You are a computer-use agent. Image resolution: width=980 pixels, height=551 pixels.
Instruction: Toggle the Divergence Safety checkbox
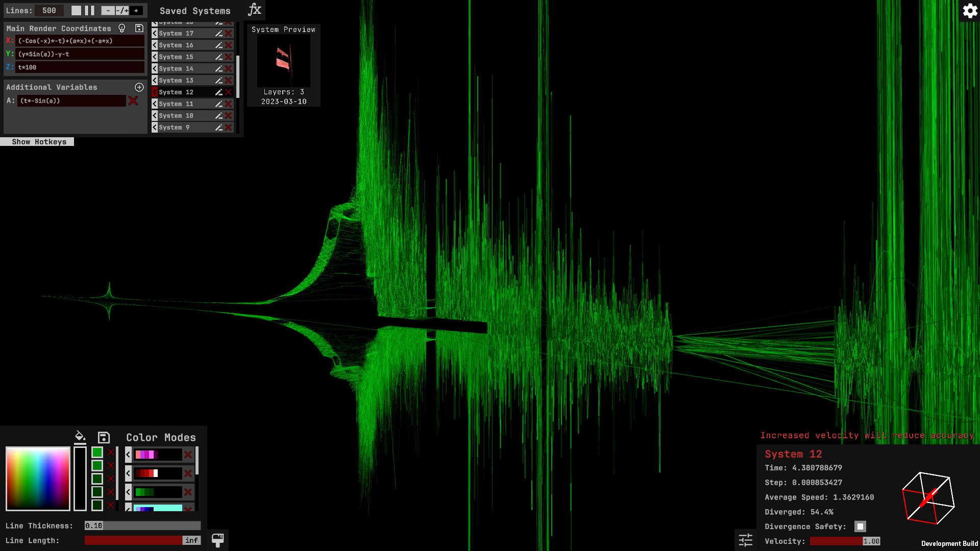click(860, 527)
